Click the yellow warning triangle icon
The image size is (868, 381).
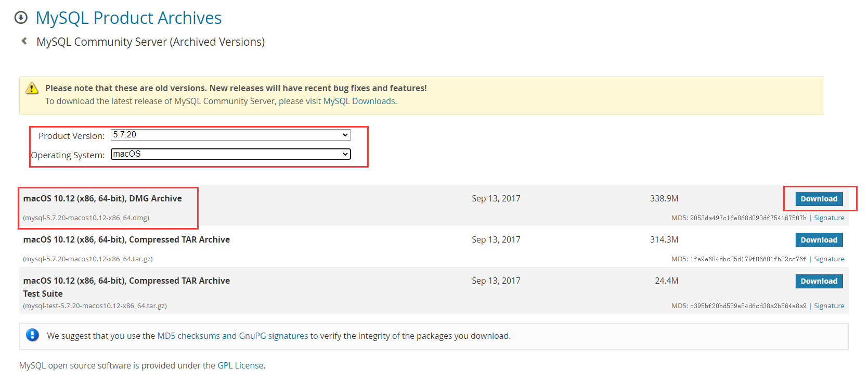point(32,88)
